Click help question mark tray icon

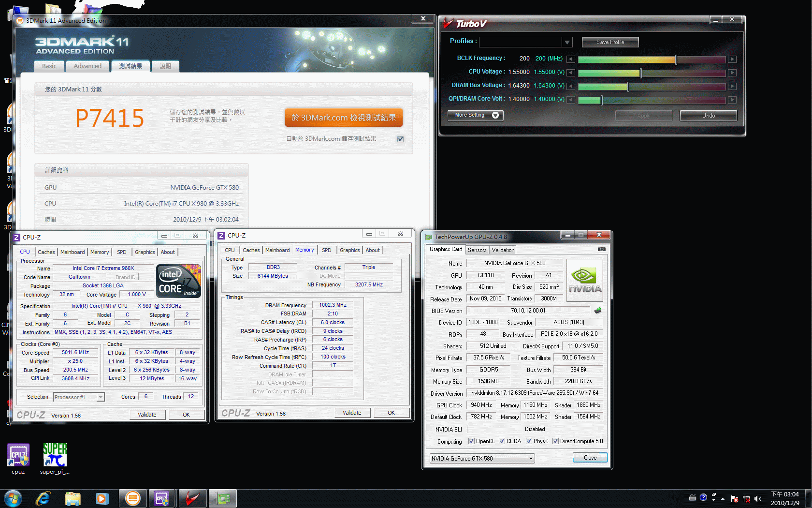[703, 497]
